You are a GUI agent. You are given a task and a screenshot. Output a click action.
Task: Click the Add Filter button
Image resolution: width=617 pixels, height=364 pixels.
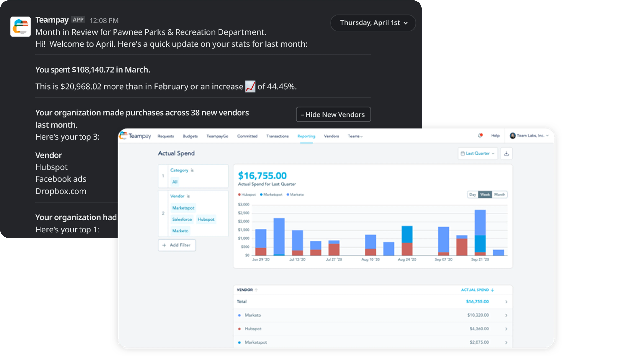[176, 245]
